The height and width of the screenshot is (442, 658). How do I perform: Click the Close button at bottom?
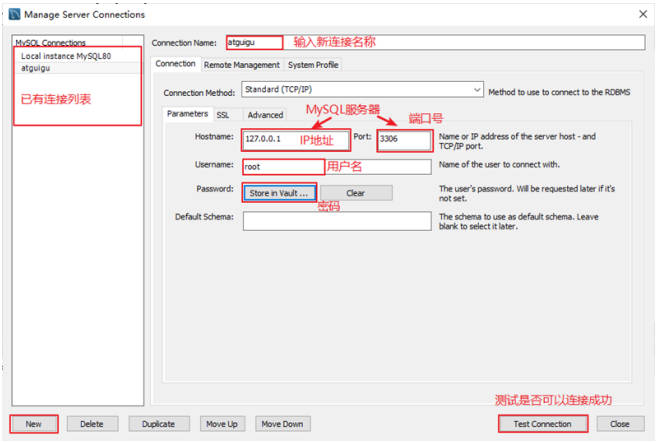coord(620,424)
